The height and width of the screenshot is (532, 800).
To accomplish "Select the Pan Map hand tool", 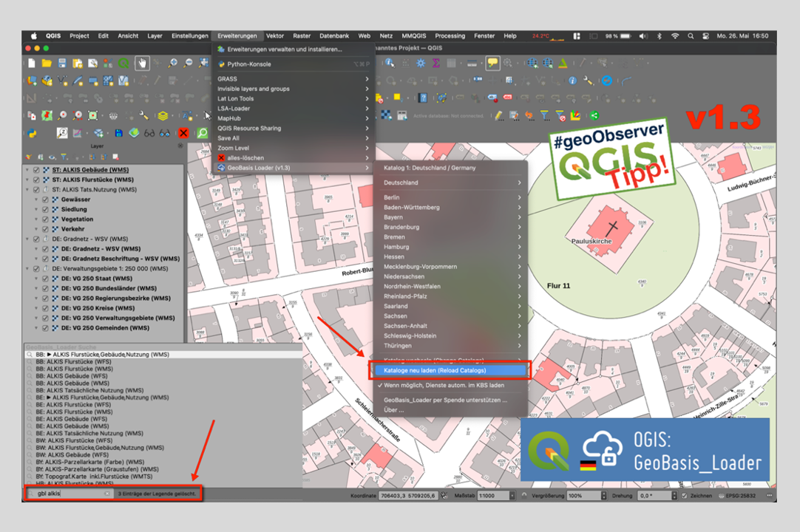I will pyautogui.click(x=141, y=64).
